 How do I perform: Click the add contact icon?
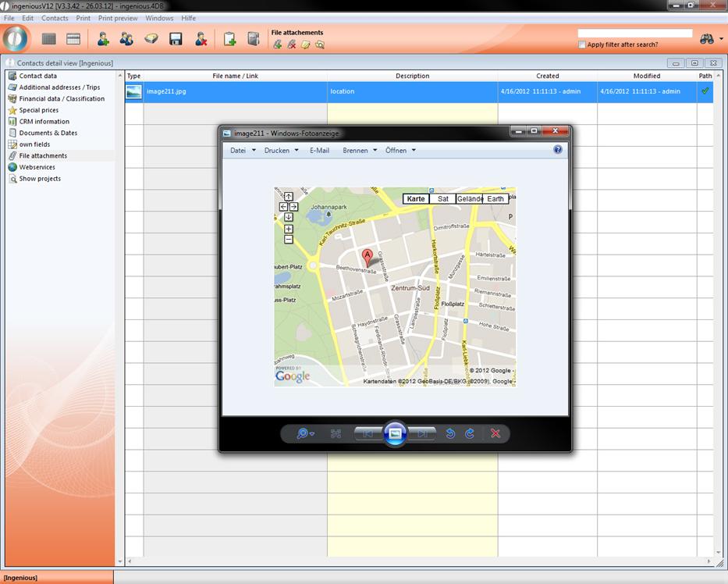click(102, 39)
